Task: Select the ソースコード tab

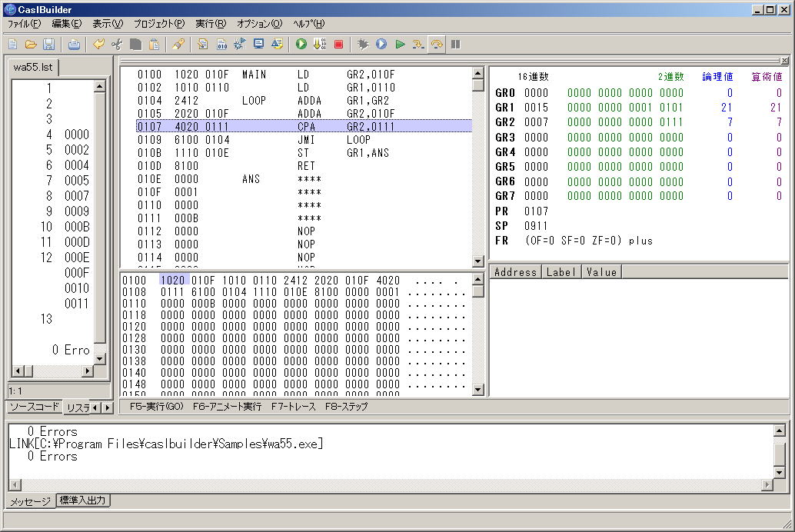Action: [33, 407]
